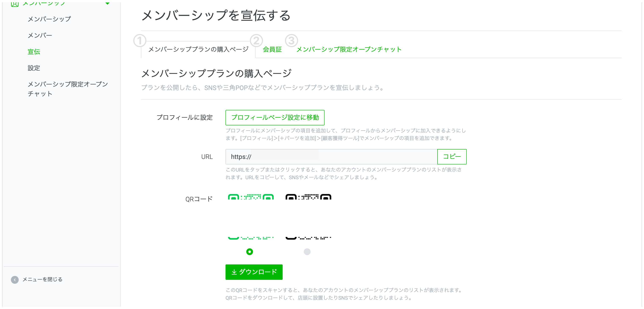
Task: Open 設定 in the sidebar
Action: coord(34,68)
